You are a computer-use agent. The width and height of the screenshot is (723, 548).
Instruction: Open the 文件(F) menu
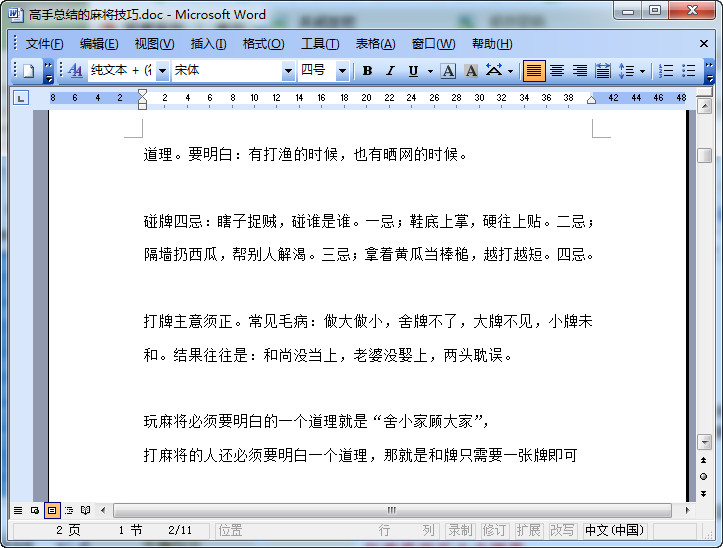point(44,44)
